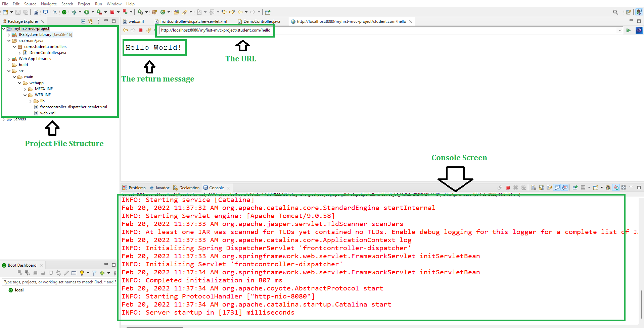Save all editors with the Save All icon

point(26,12)
